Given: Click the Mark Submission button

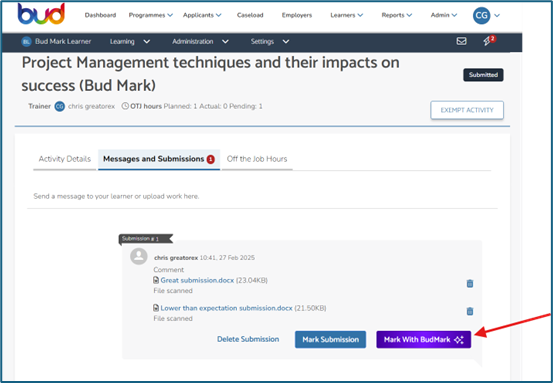Looking at the screenshot, I should [330, 340].
